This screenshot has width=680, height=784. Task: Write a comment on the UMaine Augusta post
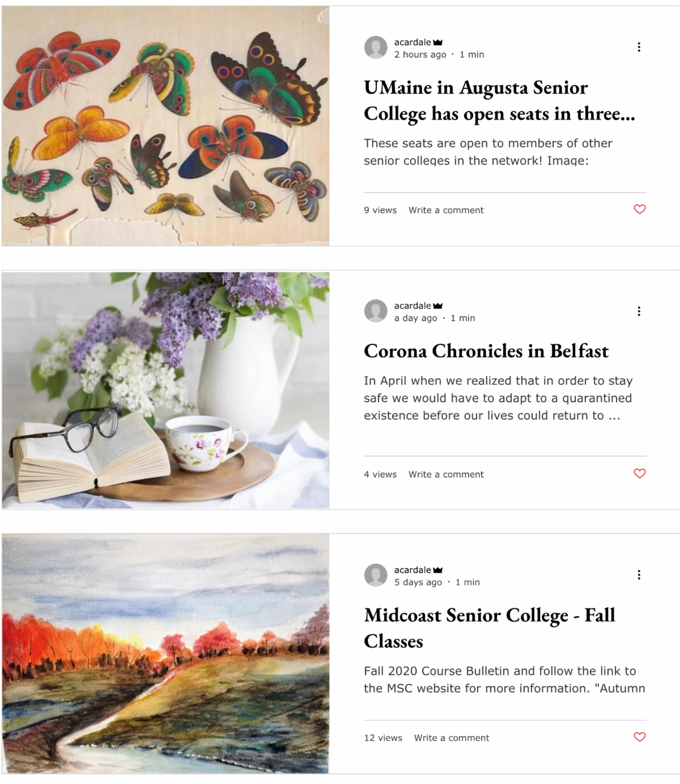coord(446,210)
